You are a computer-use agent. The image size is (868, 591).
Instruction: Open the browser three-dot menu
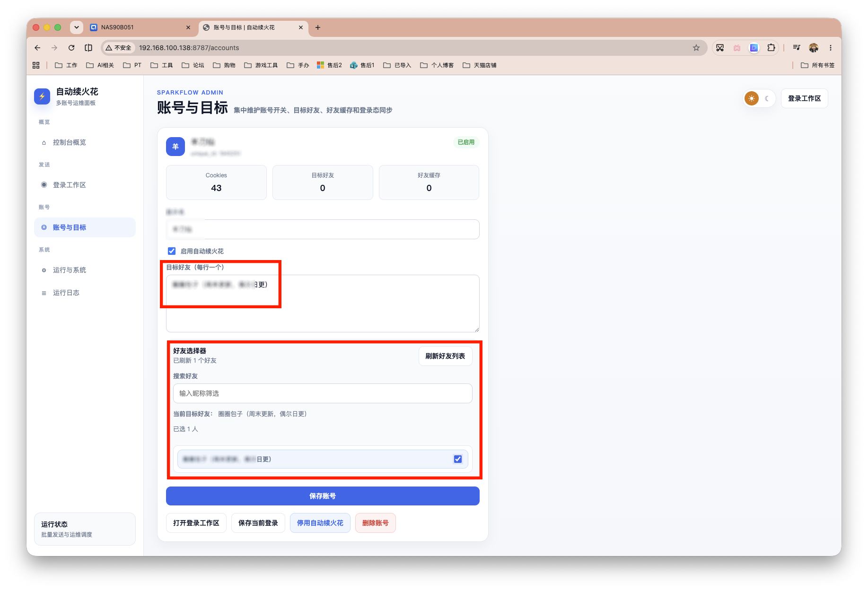(x=831, y=48)
